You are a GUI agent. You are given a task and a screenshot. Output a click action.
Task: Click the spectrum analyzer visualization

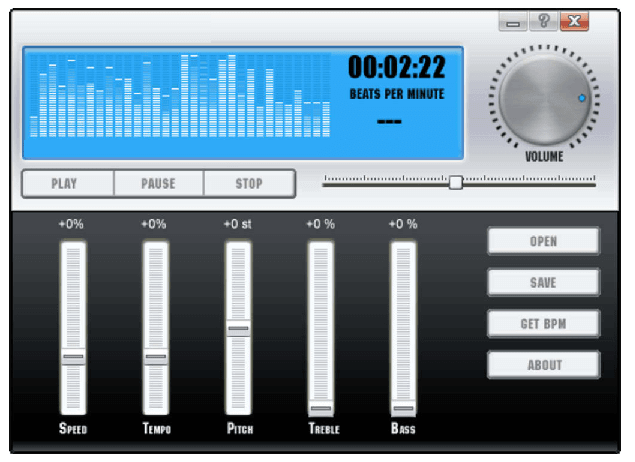click(x=180, y=96)
